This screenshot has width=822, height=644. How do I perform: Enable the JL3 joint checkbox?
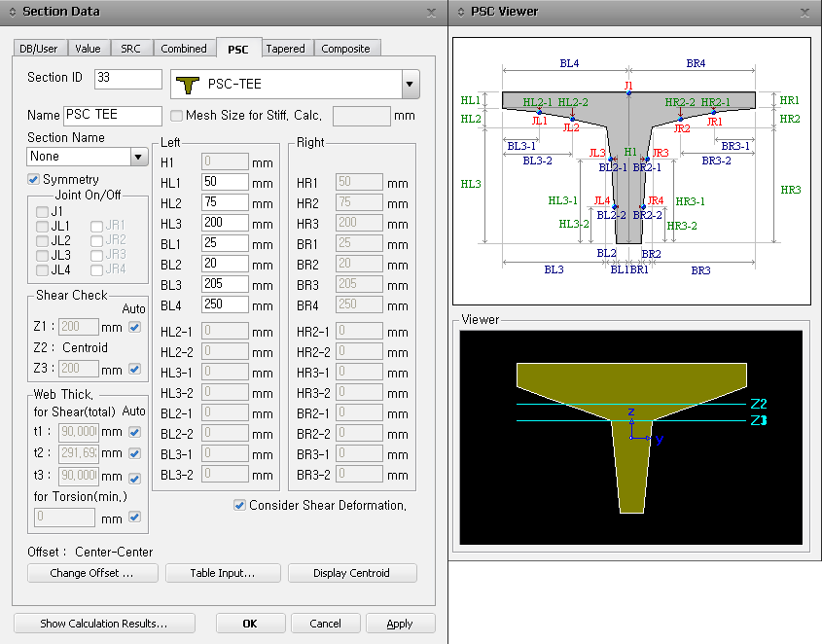pyautogui.click(x=43, y=256)
